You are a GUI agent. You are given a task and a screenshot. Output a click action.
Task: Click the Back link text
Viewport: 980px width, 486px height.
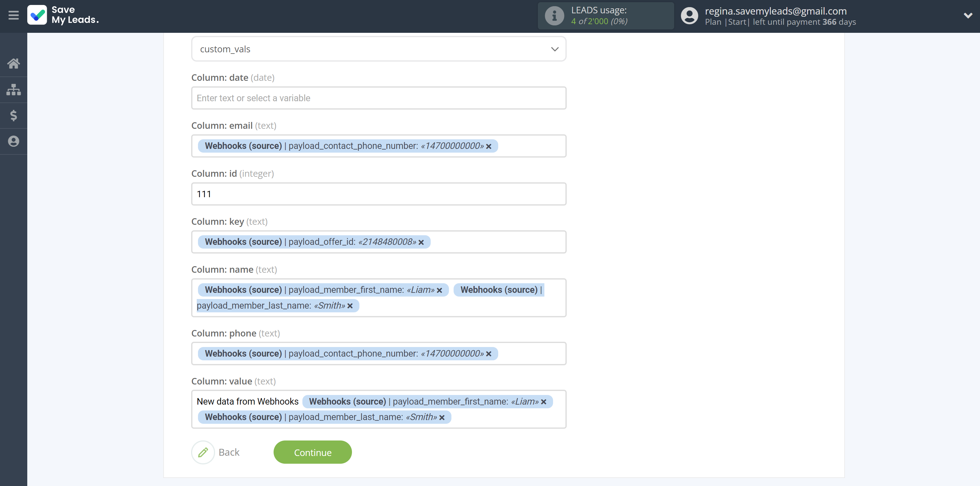pos(229,452)
